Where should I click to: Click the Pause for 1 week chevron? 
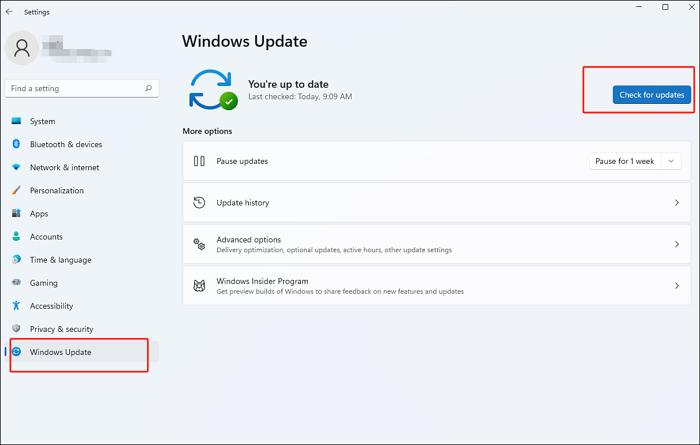coord(671,161)
